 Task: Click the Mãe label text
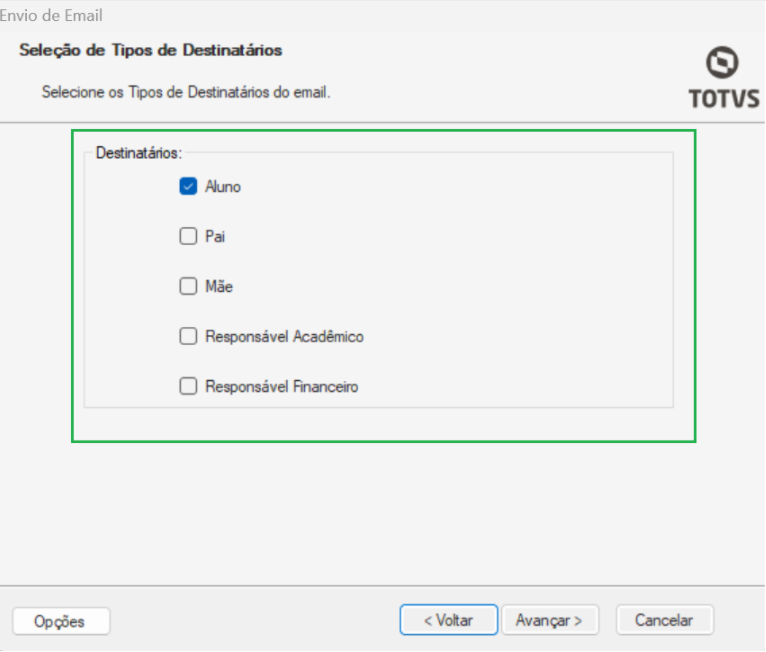click(219, 287)
